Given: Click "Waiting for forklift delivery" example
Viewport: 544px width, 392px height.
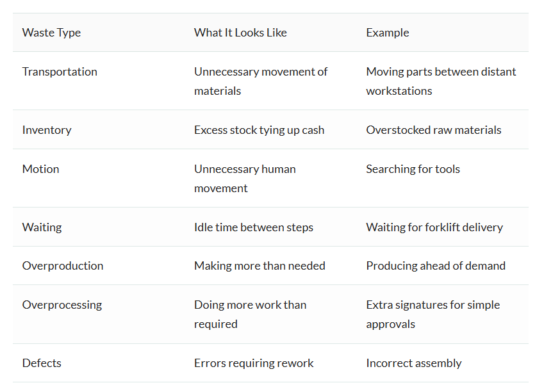Looking at the screenshot, I should pos(434,227).
